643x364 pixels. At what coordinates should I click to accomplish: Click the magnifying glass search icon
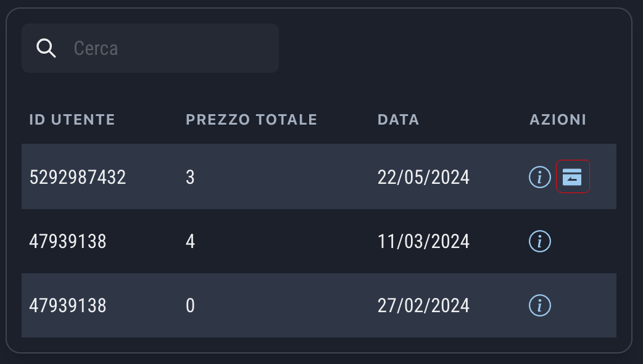46,48
